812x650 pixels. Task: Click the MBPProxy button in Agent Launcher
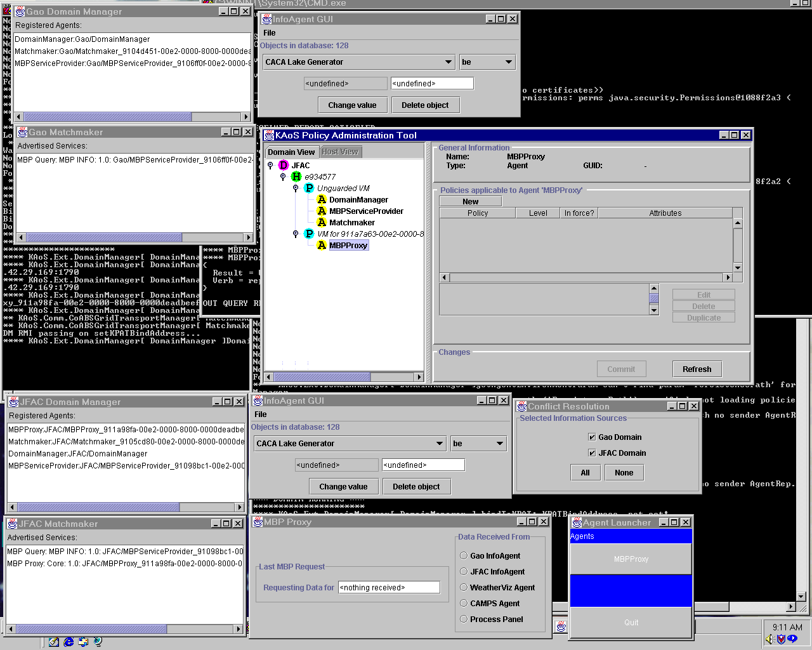(x=631, y=559)
